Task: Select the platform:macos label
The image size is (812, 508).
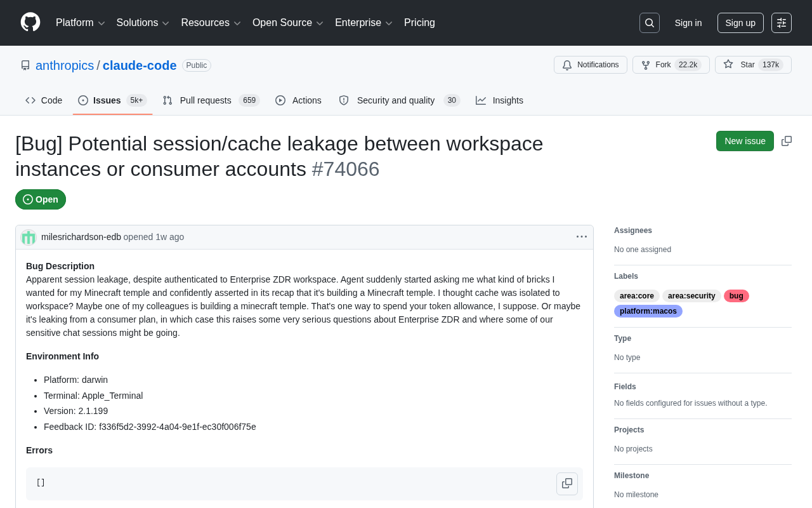Action: (648, 311)
